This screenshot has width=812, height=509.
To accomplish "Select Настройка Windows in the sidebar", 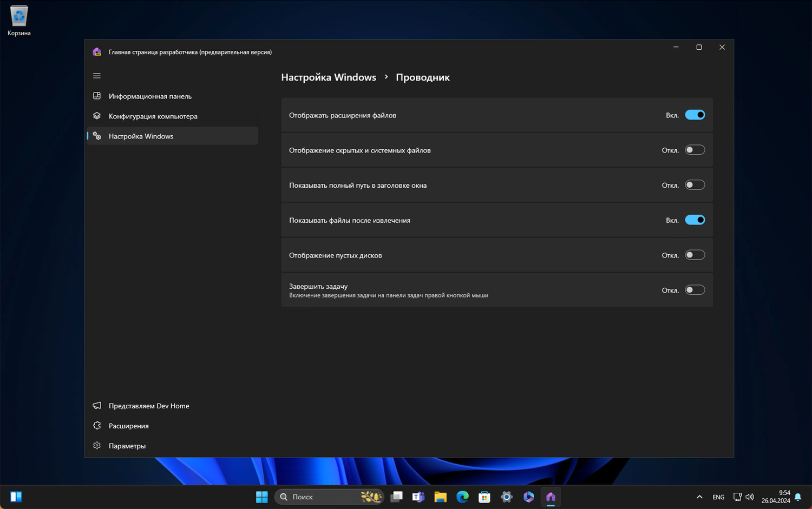I will click(x=172, y=136).
